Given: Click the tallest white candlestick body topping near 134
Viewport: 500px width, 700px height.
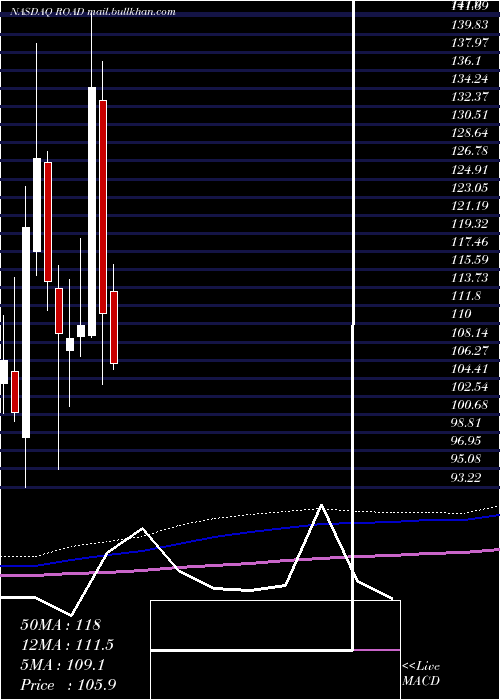Looking at the screenshot, I should click(x=92, y=211).
